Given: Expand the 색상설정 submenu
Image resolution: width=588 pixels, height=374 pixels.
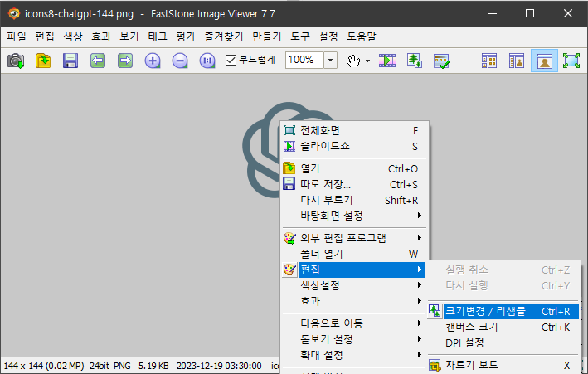Looking at the screenshot, I should [x=353, y=285].
